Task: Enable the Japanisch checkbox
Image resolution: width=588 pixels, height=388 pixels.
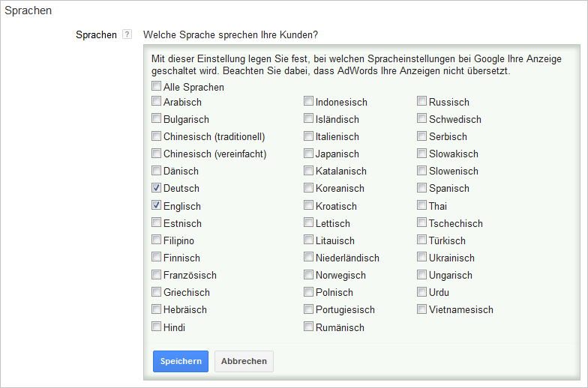Action: [309, 153]
